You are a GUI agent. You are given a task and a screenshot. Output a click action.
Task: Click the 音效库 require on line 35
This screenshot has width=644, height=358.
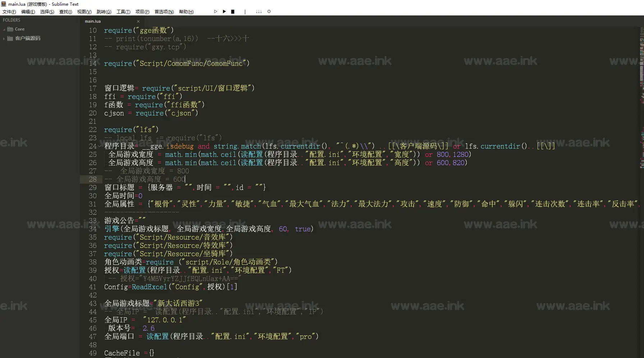pos(168,237)
